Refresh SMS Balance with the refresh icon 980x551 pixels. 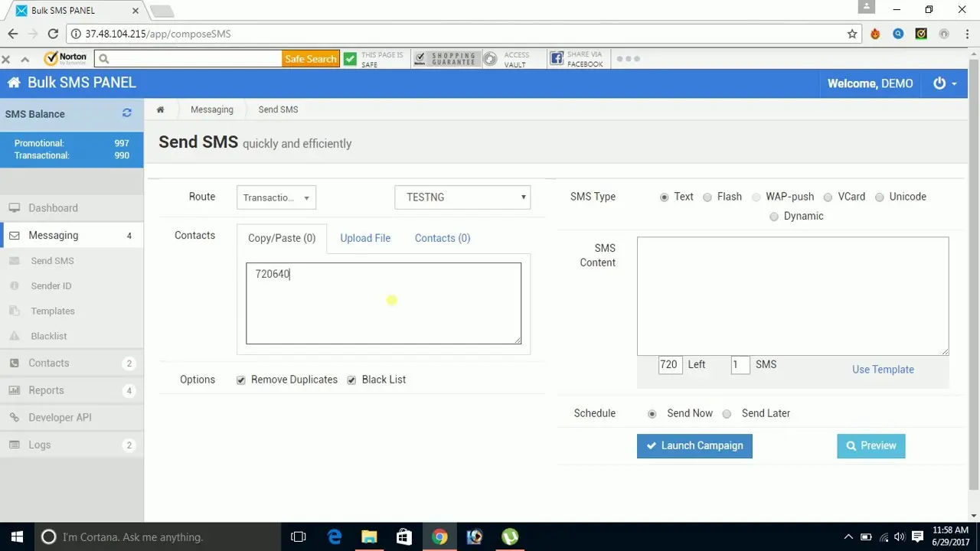[127, 113]
